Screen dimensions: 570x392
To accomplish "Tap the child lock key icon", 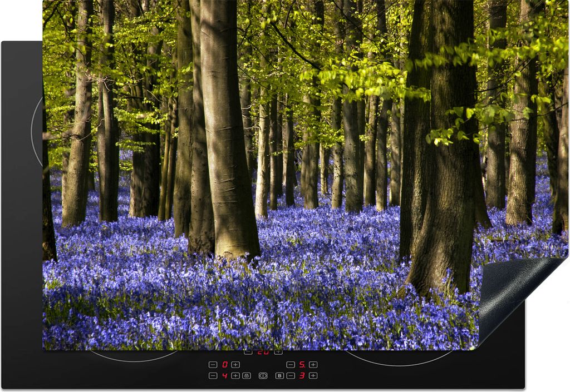I will click(247, 376).
